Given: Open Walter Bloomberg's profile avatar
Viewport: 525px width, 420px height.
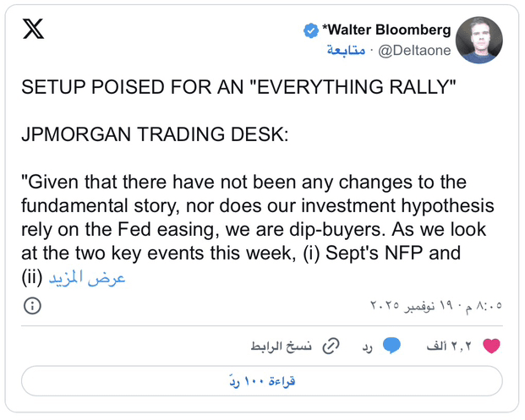Looking at the screenshot, I should tap(479, 41).
